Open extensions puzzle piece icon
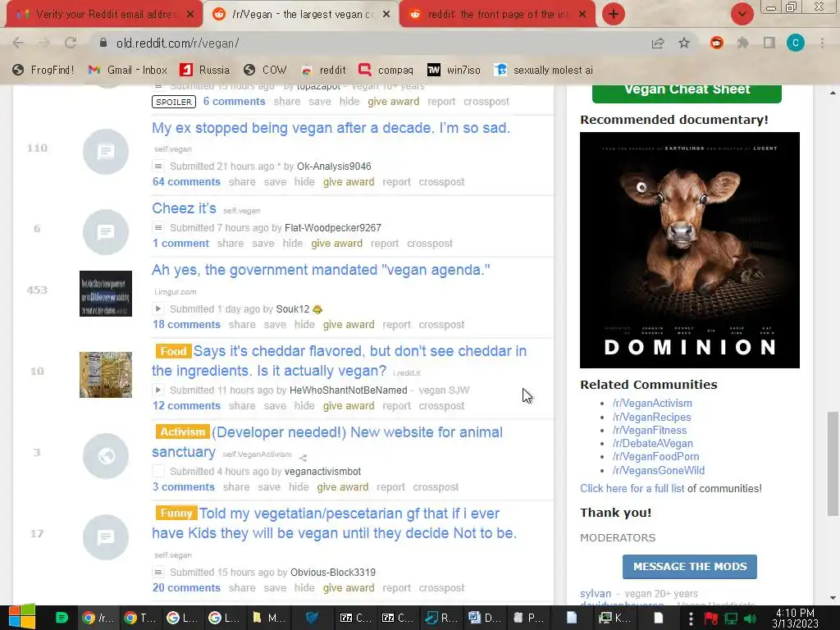 743,43
